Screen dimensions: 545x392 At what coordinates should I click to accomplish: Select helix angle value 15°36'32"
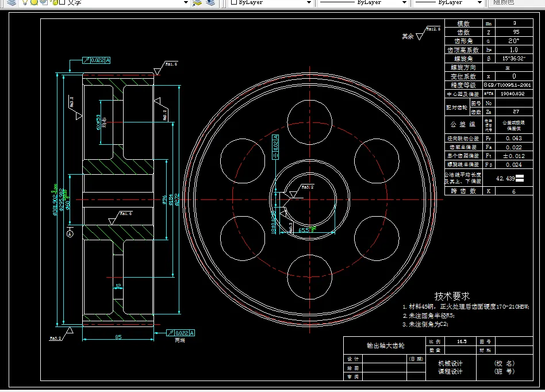click(514, 59)
